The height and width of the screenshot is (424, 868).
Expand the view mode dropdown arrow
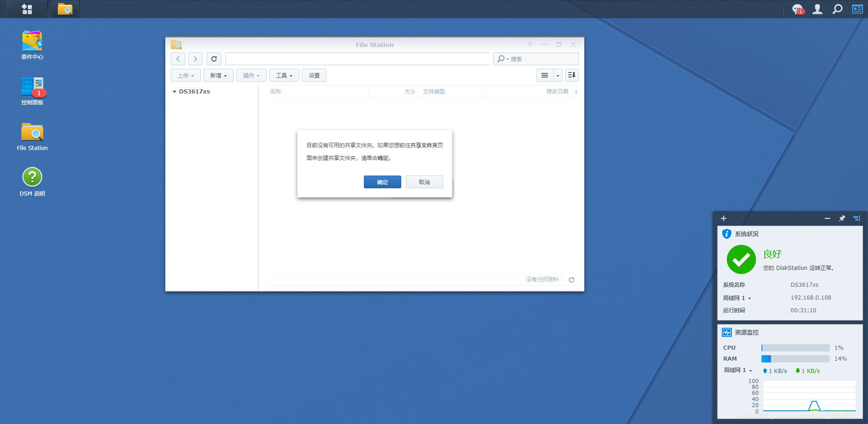(x=558, y=75)
